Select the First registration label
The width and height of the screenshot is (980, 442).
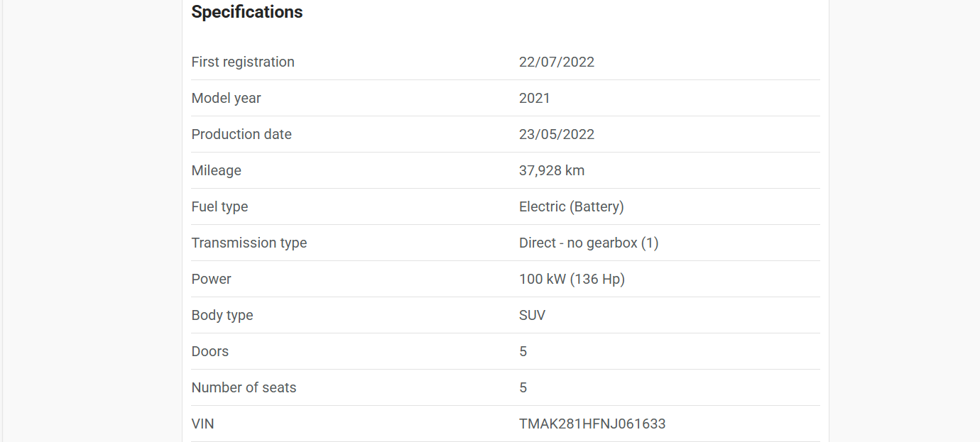click(243, 62)
